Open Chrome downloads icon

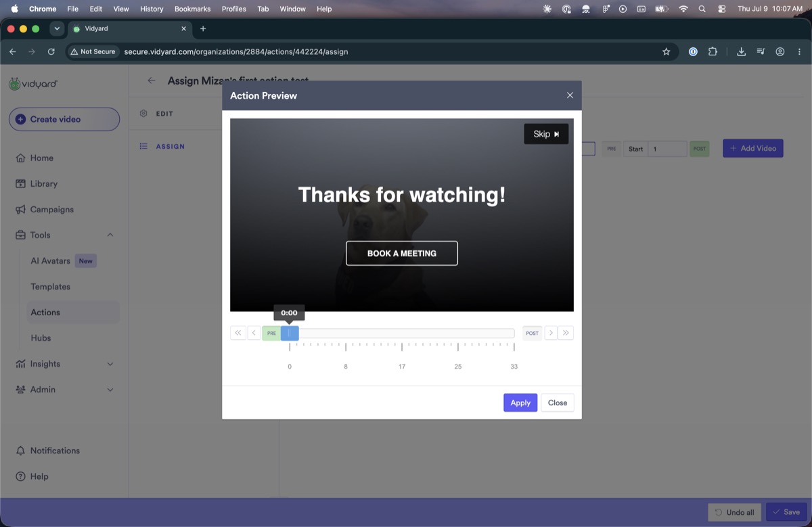click(742, 51)
